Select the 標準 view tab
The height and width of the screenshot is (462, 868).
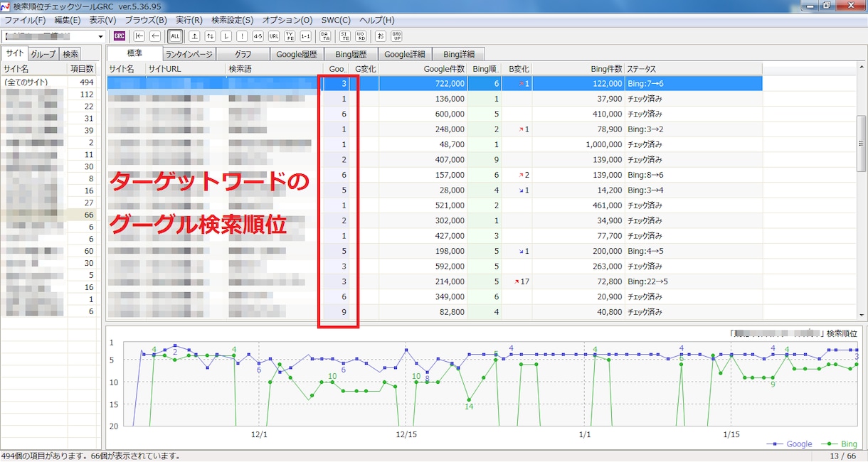[135, 53]
